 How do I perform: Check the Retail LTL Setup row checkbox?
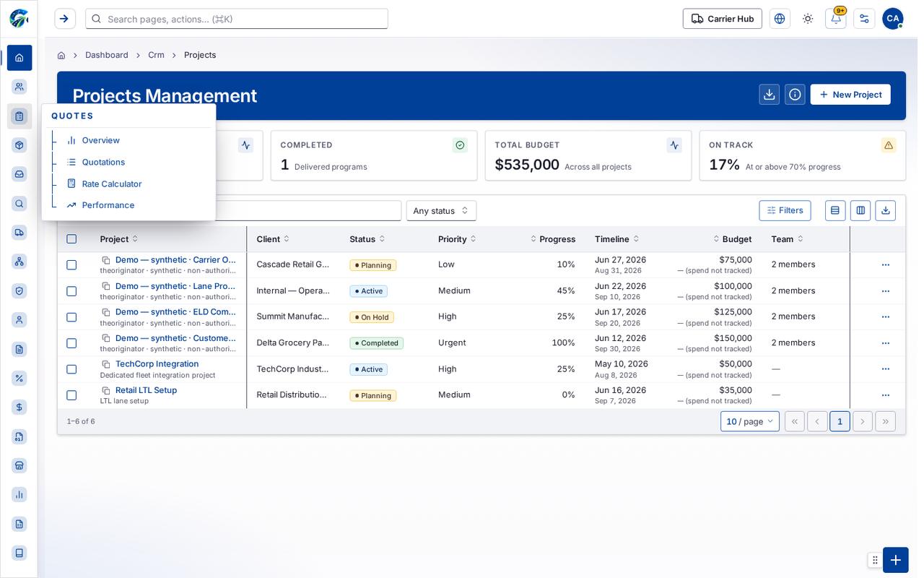click(x=71, y=395)
